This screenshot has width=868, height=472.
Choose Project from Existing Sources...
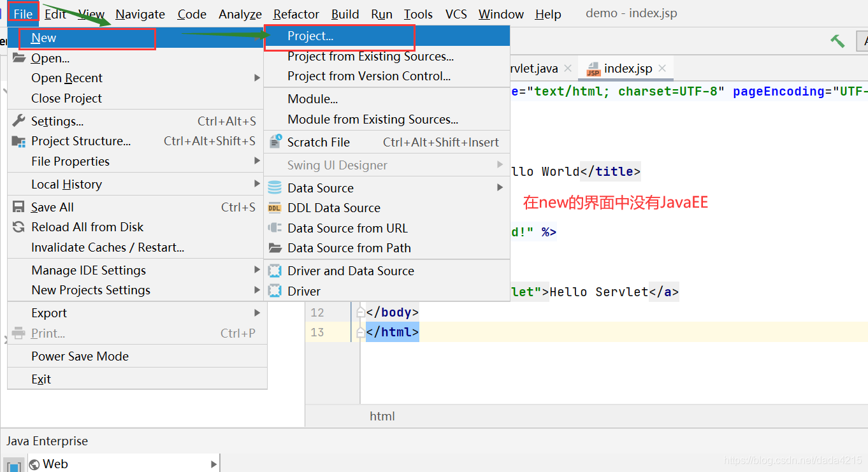[x=387, y=56]
